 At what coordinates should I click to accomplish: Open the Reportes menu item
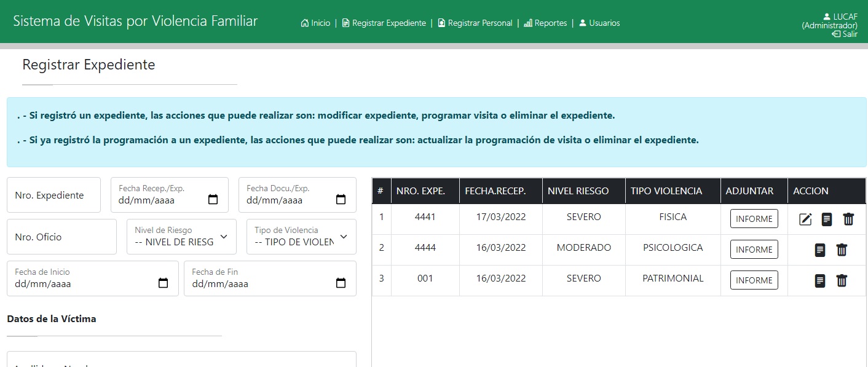pos(545,23)
